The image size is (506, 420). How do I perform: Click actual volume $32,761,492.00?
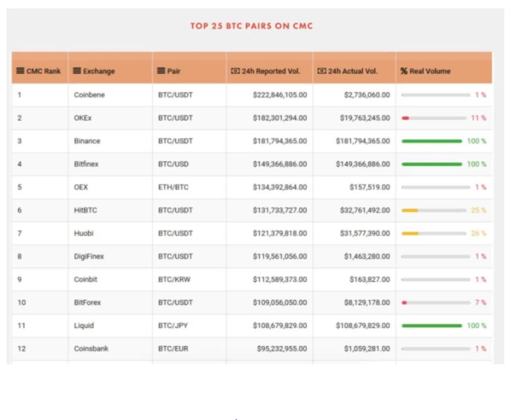365,210
